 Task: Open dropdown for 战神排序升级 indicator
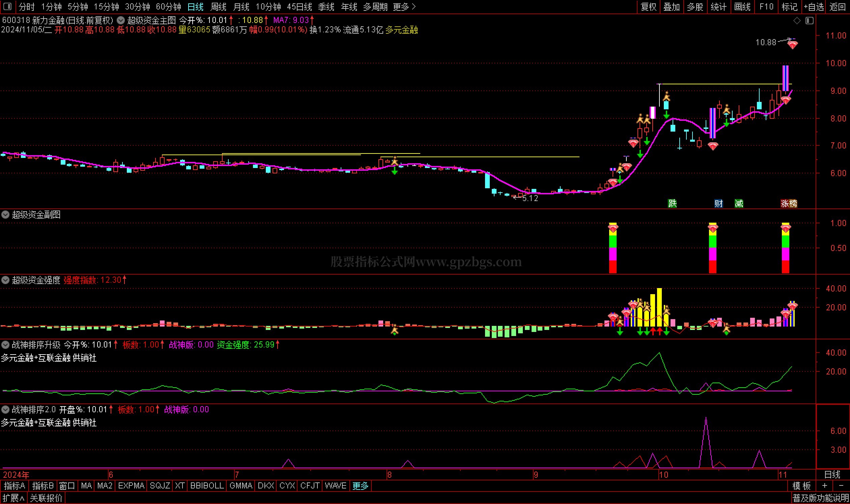click(x=5, y=345)
